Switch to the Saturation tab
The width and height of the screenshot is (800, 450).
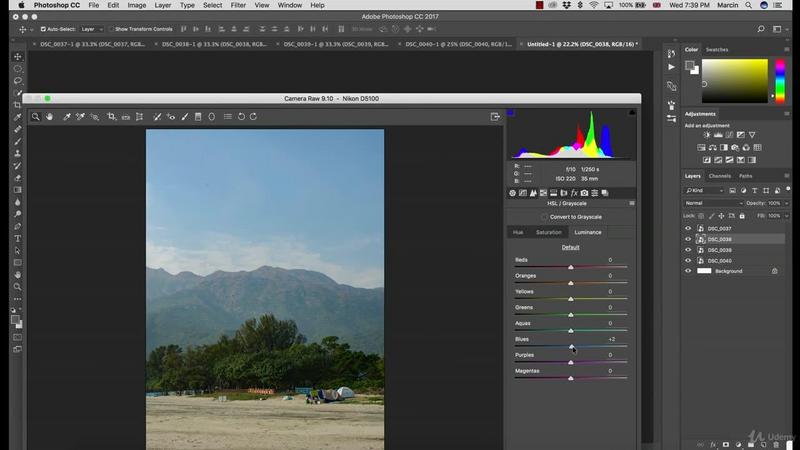coord(548,232)
